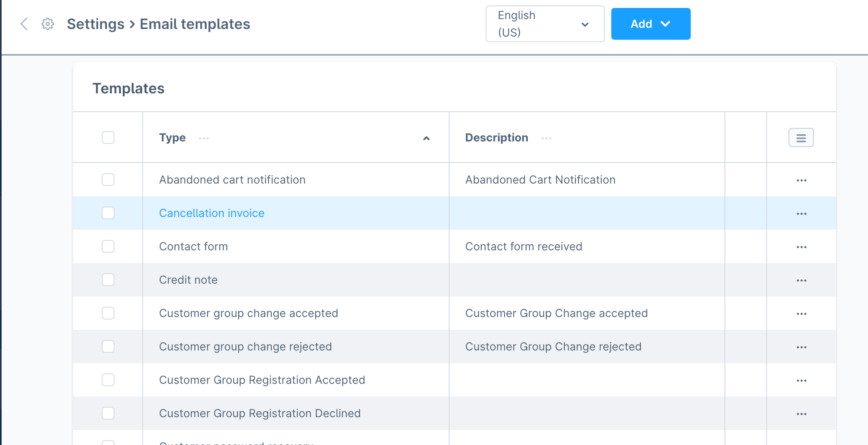Click the settings gear icon in header
This screenshot has width=868, height=445.
[x=48, y=24]
